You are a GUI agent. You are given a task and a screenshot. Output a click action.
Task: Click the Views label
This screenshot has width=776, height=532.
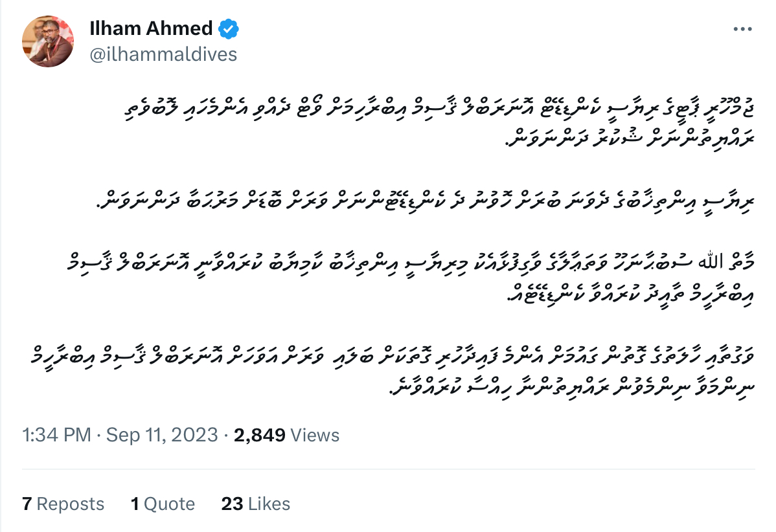315,435
